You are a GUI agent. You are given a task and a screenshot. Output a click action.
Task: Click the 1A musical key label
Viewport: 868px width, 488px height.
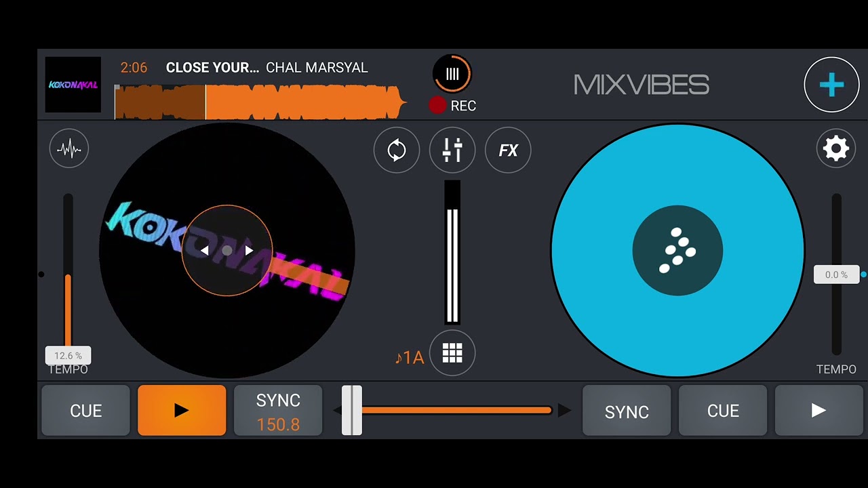pyautogui.click(x=409, y=357)
